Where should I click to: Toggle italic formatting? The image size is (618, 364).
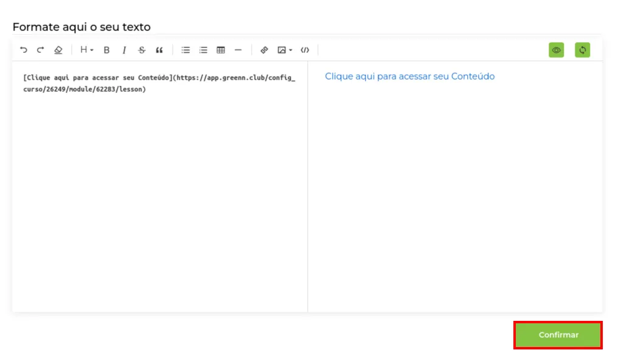click(124, 50)
